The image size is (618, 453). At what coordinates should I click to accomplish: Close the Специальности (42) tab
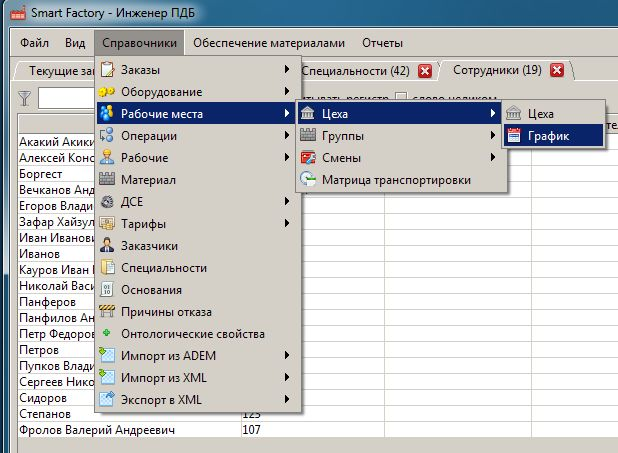coord(425,71)
